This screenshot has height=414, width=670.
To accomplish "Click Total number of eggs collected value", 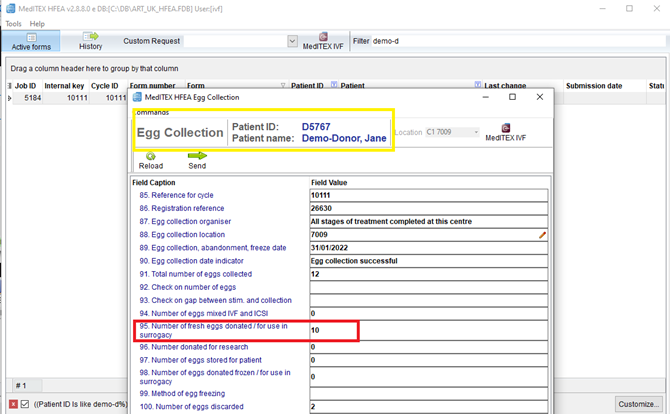I will click(x=429, y=274).
